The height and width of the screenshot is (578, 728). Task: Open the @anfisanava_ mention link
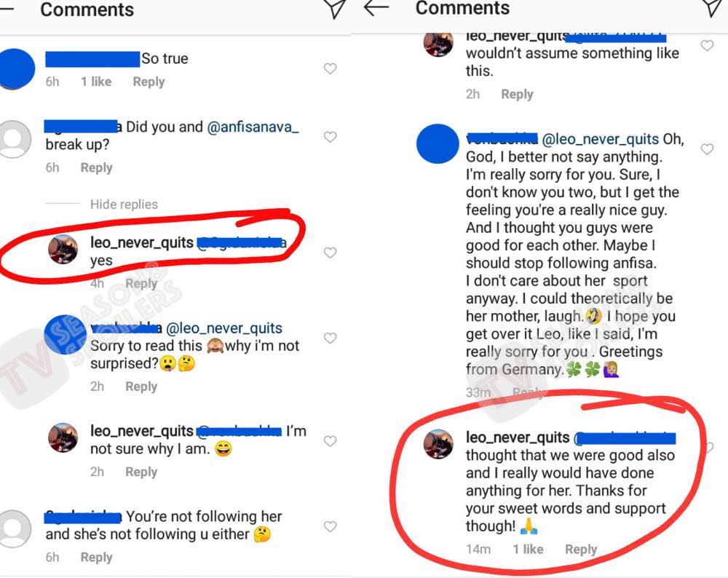coord(253,127)
